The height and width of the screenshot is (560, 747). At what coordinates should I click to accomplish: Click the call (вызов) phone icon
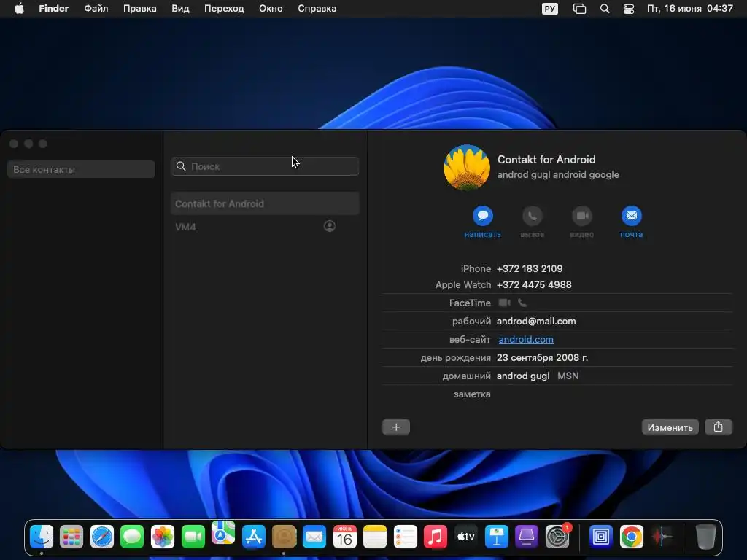point(532,216)
